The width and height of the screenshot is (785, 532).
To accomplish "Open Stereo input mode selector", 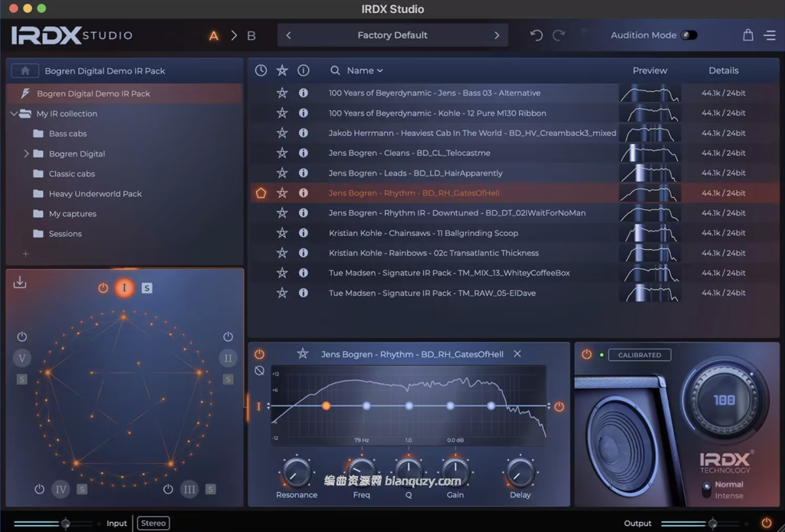I will (153, 523).
